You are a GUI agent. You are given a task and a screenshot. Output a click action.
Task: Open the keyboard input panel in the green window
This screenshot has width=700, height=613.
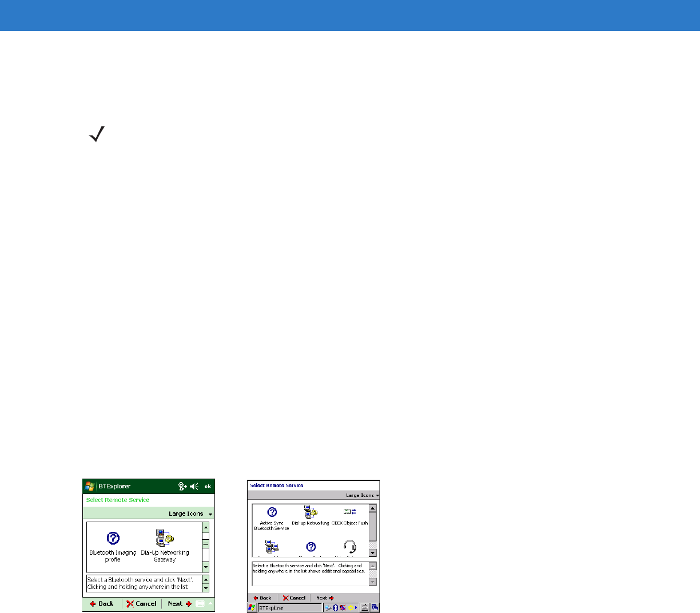pyautogui.click(x=200, y=603)
